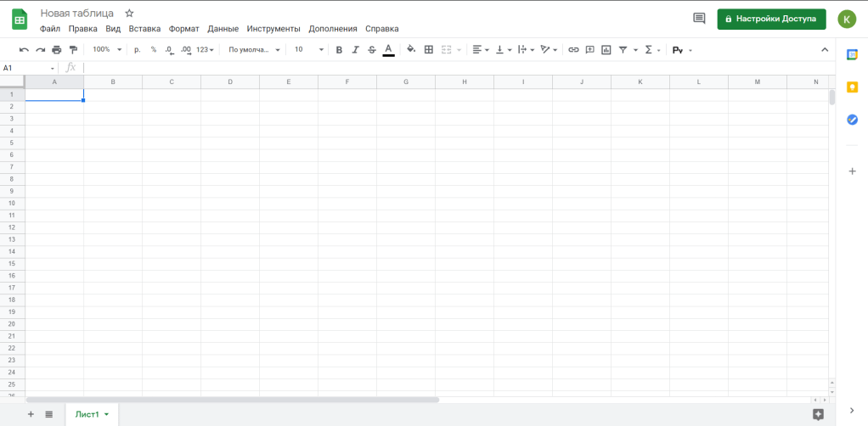The height and width of the screenshot is (426, 868).
Task: Click the insert link icon
Action: click(x=573, y=50)
